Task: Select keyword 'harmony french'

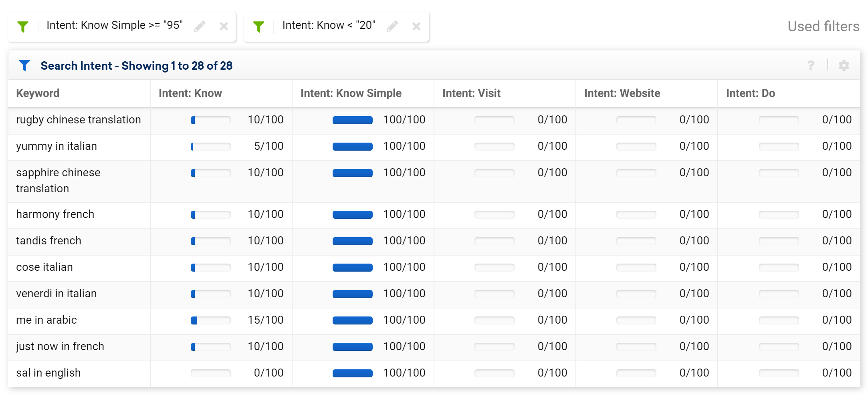Action: 55,214
